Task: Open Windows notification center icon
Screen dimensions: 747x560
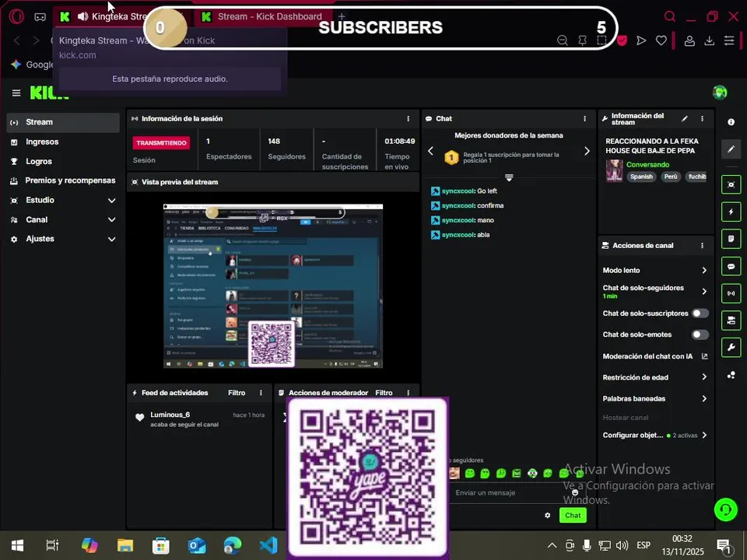Action: (x=723, y=546)
